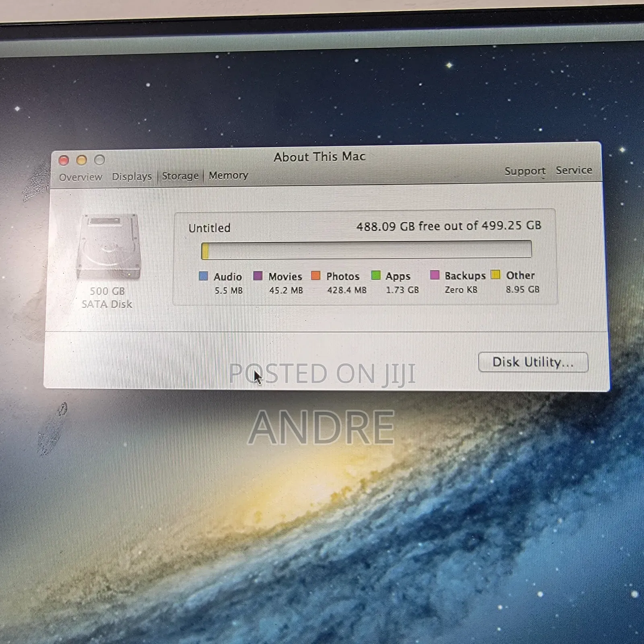Click the gray zoom window button
Image resolution: width=644 pixels, height=644 pixels.
pos(100,160)
